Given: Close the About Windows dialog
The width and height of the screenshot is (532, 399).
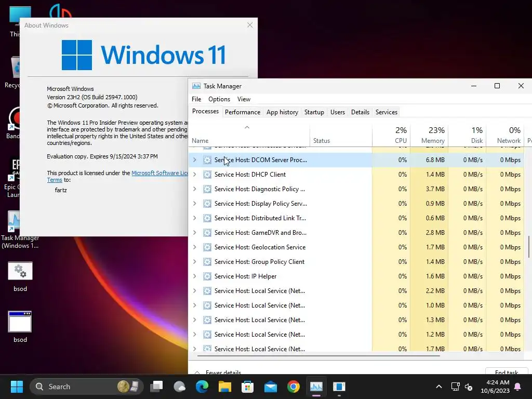Looking at the screenshot, I should [x=250, y=25].
